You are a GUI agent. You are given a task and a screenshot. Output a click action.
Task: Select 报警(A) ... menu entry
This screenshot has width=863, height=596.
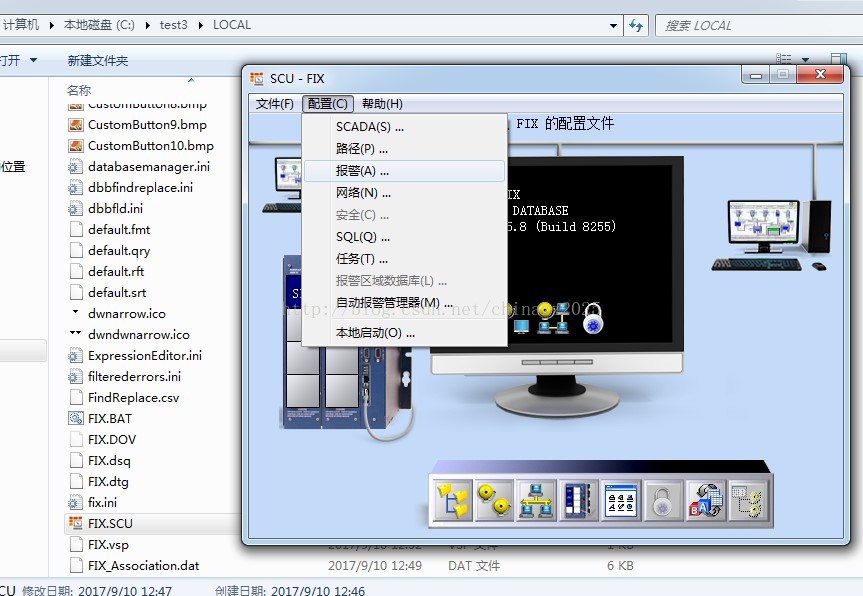click(405, 171)
